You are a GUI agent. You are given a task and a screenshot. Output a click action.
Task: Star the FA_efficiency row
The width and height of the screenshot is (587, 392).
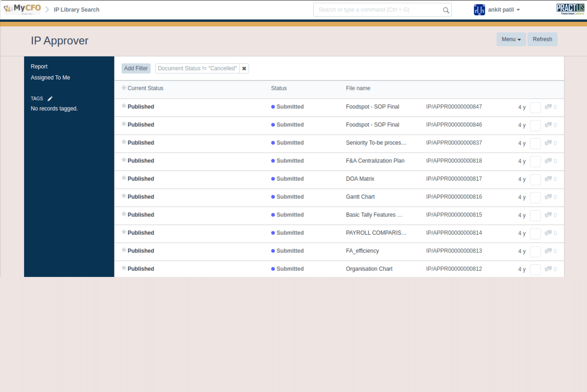click(124, 250)
